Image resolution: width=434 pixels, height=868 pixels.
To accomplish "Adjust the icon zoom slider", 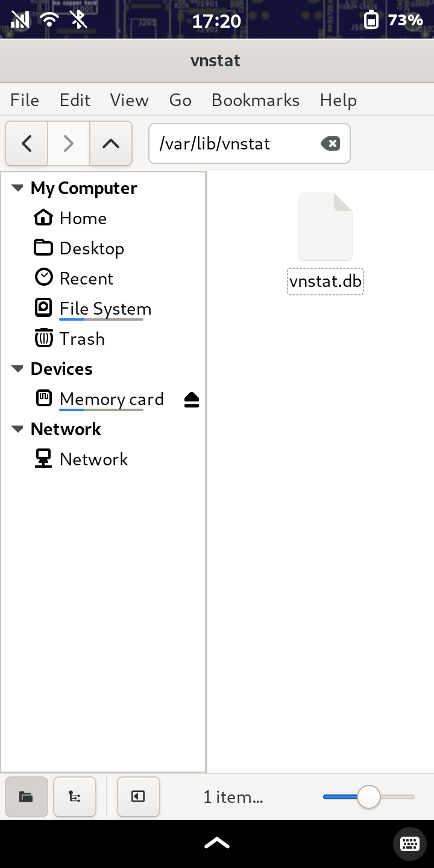I will coord(368,797).
